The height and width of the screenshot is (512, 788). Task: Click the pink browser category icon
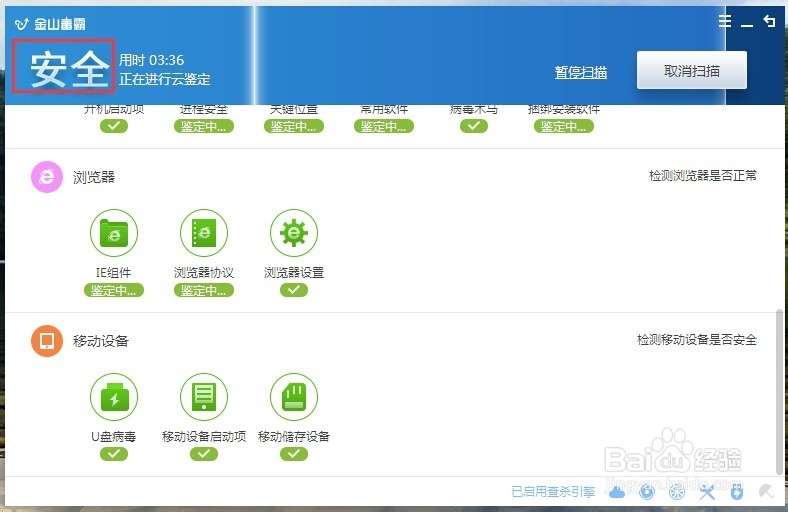[47, 177]
